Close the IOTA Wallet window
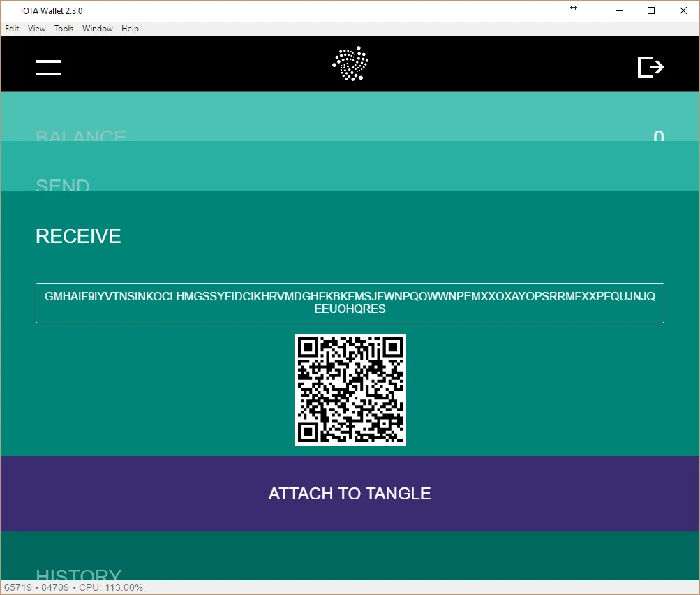 (683, 10)
